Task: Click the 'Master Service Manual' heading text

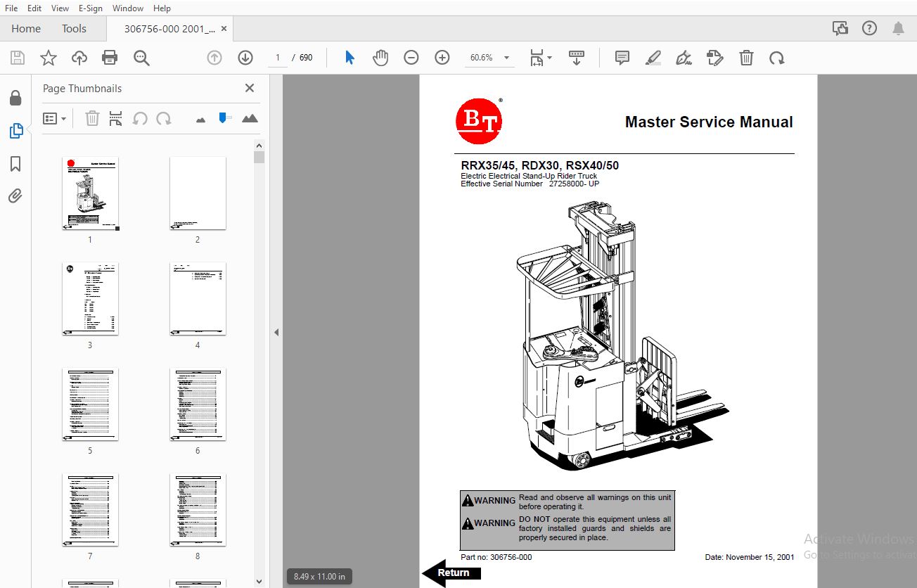Action: (x=709, y=122)
